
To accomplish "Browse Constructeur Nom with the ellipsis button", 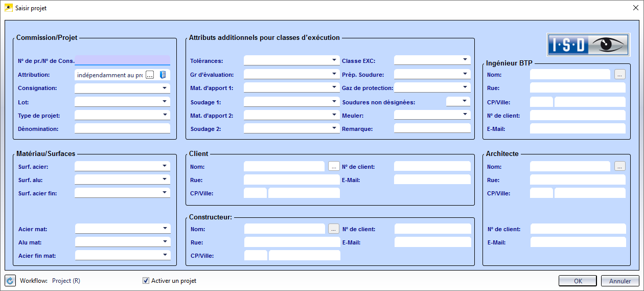I will (334, 229).
